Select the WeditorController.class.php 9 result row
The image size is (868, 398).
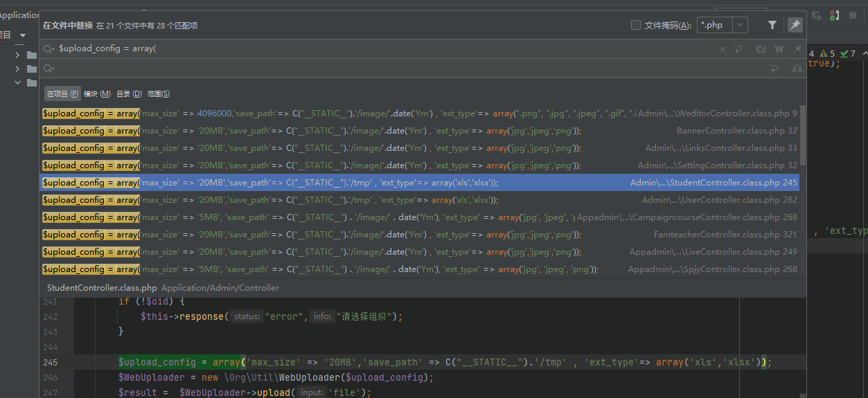tap(420, 113)
